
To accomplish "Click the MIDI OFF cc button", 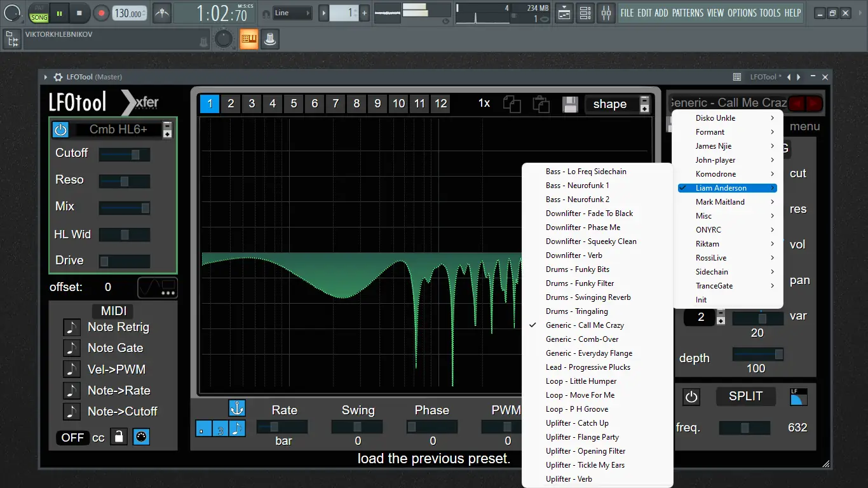I will 72,437.
